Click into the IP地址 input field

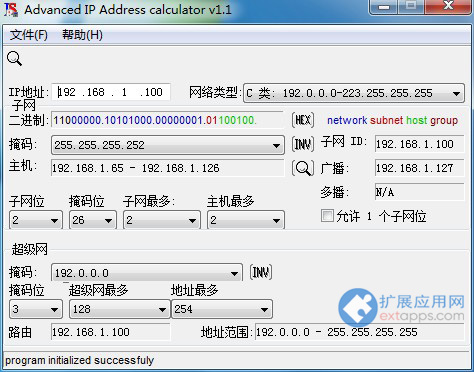pyautogui.click(x=111, y=92)
